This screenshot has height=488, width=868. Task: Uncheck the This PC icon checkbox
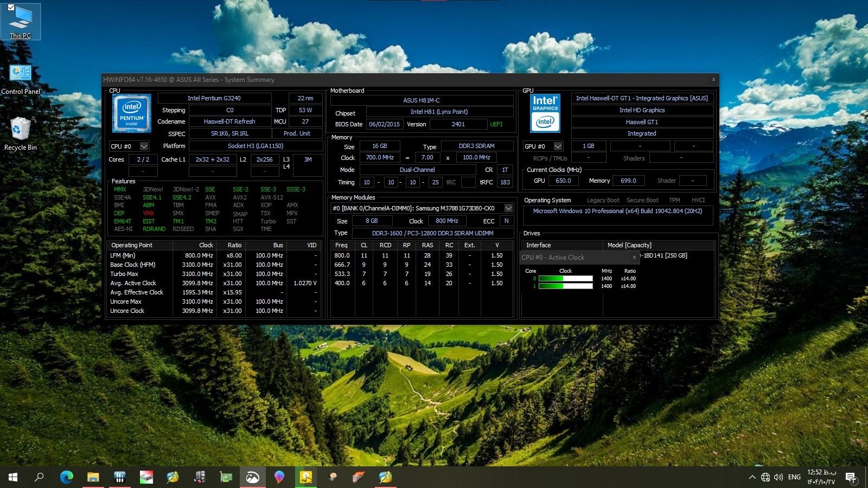pos(11,8)
